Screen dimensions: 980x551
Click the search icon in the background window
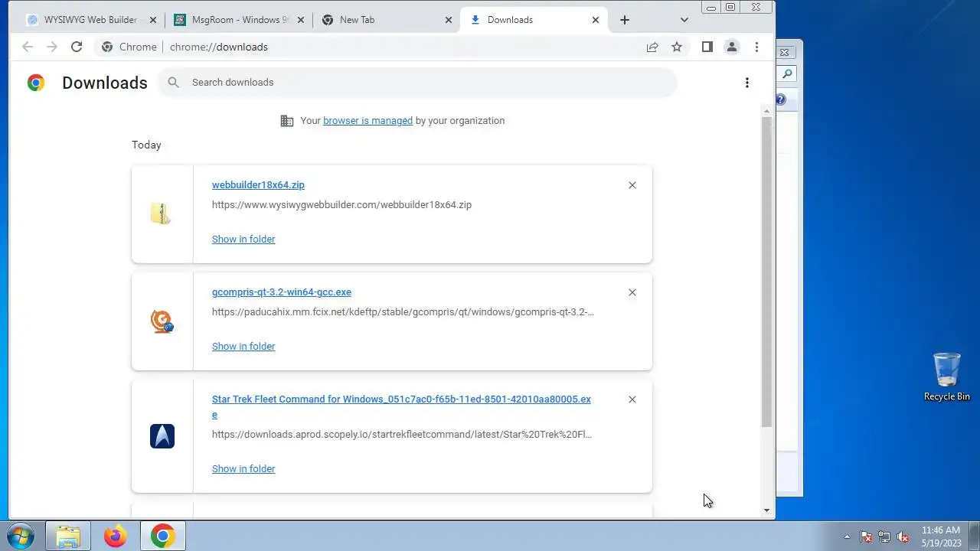pos(787,74)
